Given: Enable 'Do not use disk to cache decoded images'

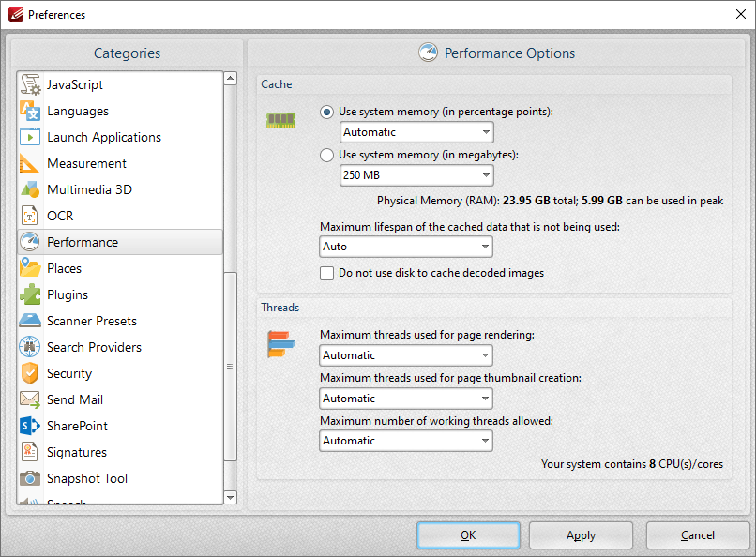Looking at the screenshot, I should click(x=327, y=273).
